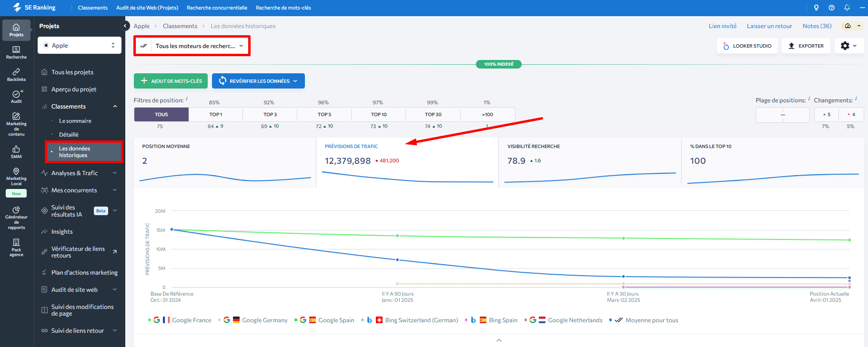Open Audit de site Web (Projets) menu
The width and height of the screenshot is (868, 347).
tap(147, 8)
